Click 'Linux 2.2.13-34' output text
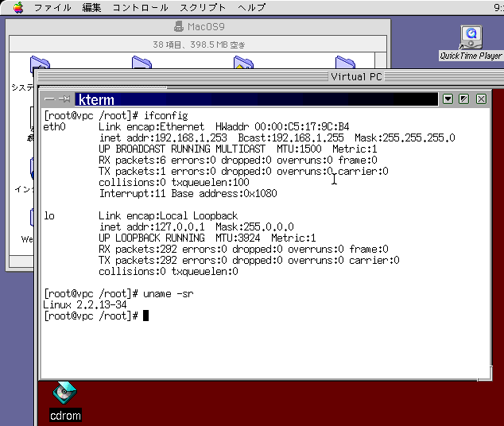Viewport: 504px width, 426px height. pyautogui.click(x=85, y=304)
